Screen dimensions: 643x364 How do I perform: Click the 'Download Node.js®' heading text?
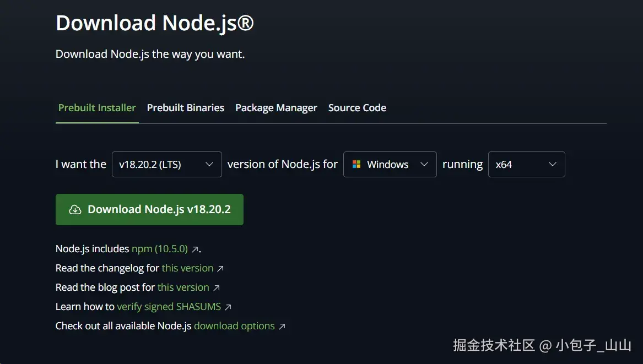pyautogui.click(x=155, y=23)
